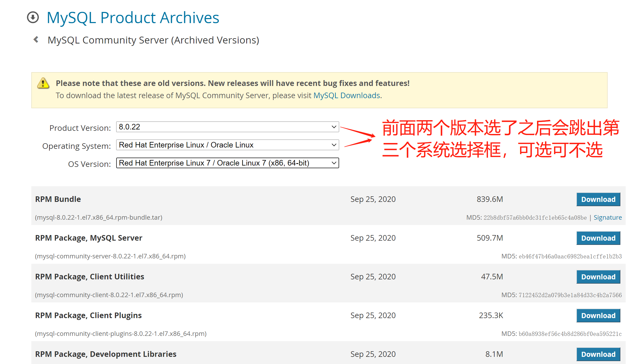Follow the MySQL Downloads link
The height and width of the screenshot is (364, 640).
click(347, 96)
